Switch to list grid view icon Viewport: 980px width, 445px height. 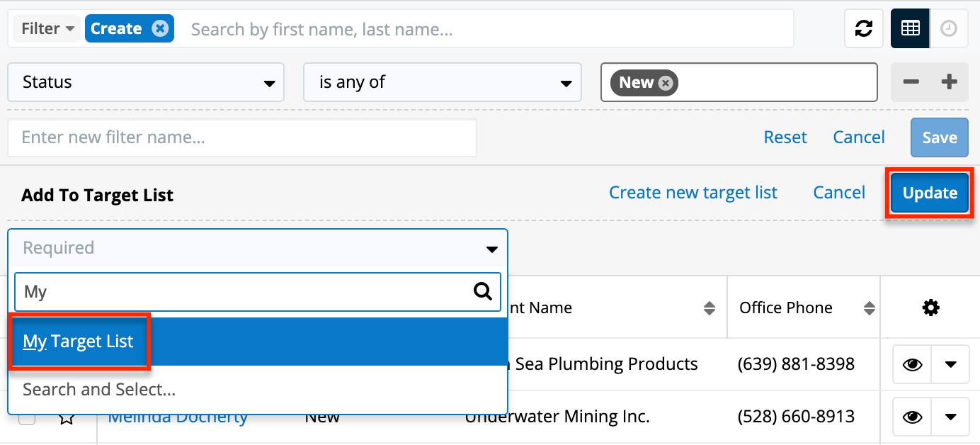coord(910,28)
